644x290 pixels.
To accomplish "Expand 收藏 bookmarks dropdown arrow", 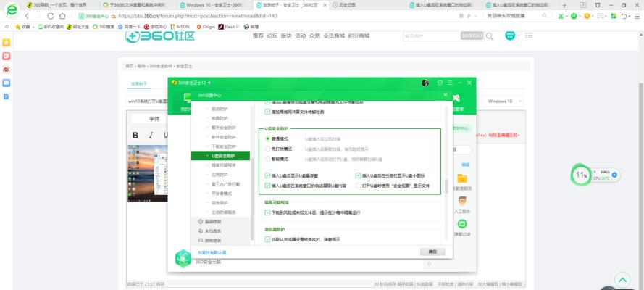I will pos(34,27).
